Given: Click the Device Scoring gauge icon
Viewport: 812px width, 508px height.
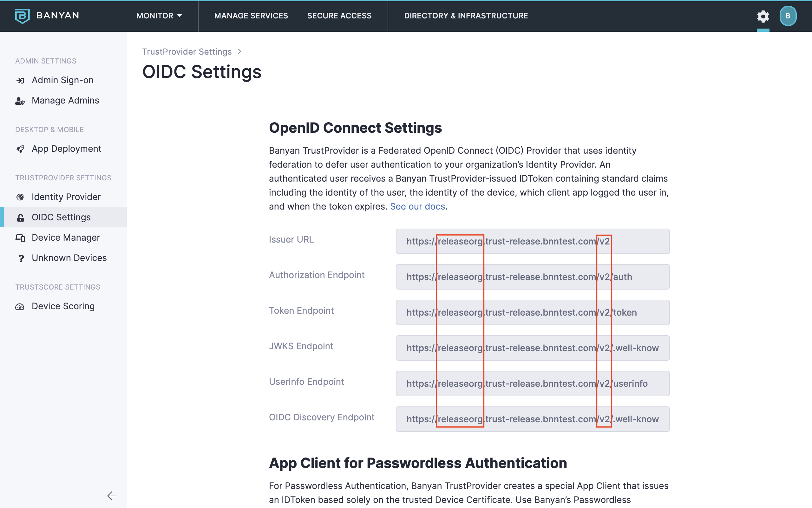Looking at the screenshot, I should pyautogui.click(x=20, y=307).
